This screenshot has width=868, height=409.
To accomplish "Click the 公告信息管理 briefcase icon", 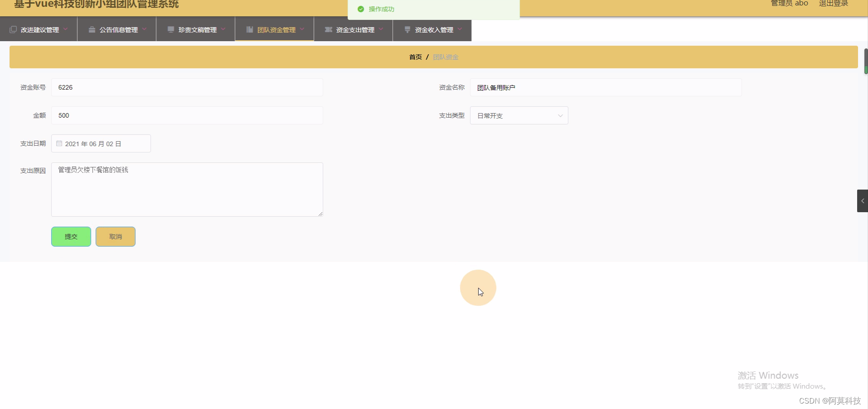I will click(92, 29).
